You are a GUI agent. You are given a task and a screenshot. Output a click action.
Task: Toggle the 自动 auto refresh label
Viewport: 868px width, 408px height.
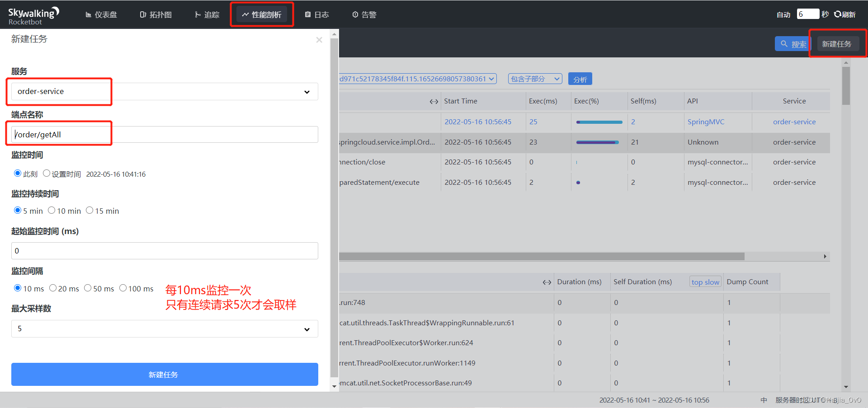tap(783, 14)
